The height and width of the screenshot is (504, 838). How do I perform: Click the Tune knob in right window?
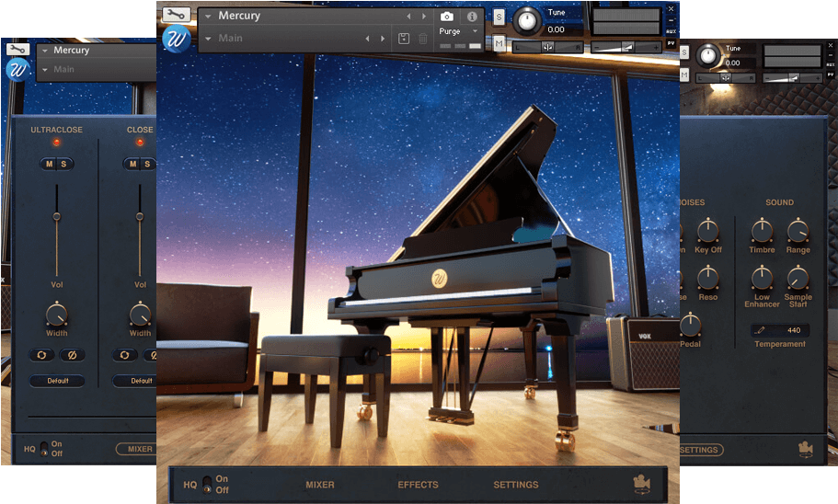708,55
